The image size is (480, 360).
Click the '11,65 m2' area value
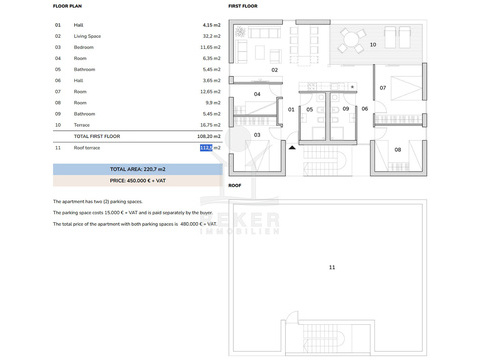point(210,47)
